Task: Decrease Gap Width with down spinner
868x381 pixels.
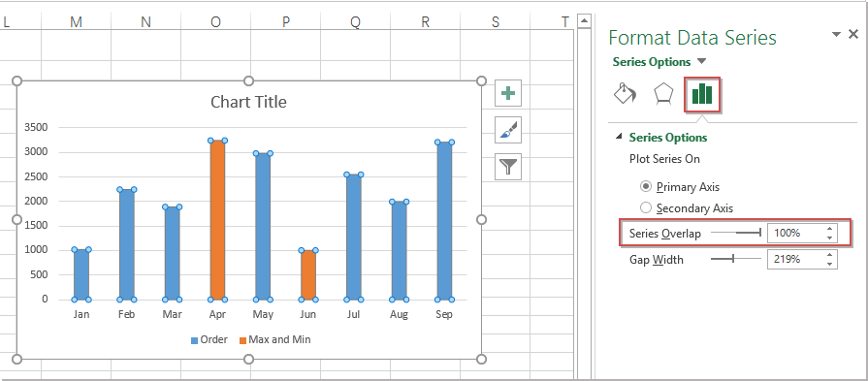Action: click(829, 264)
